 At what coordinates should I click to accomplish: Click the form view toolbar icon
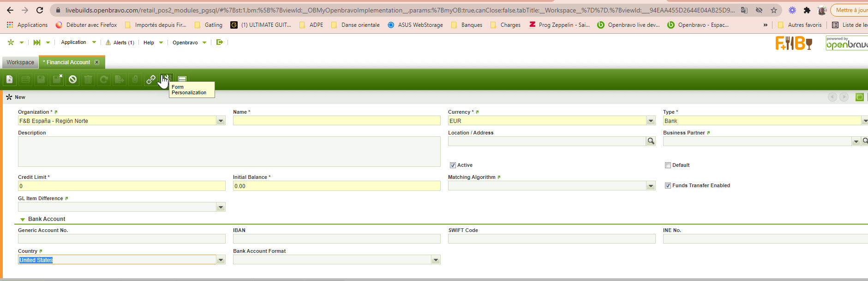(x=182, y=79)
